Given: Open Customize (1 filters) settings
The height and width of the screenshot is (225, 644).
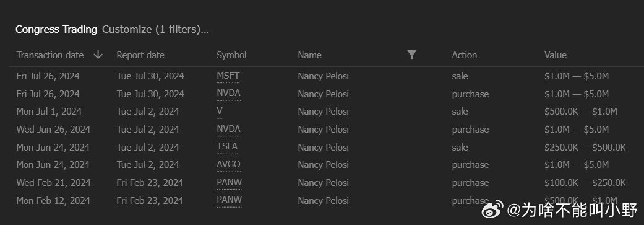Looking at the screenshot, I should (x=155, y=30).
